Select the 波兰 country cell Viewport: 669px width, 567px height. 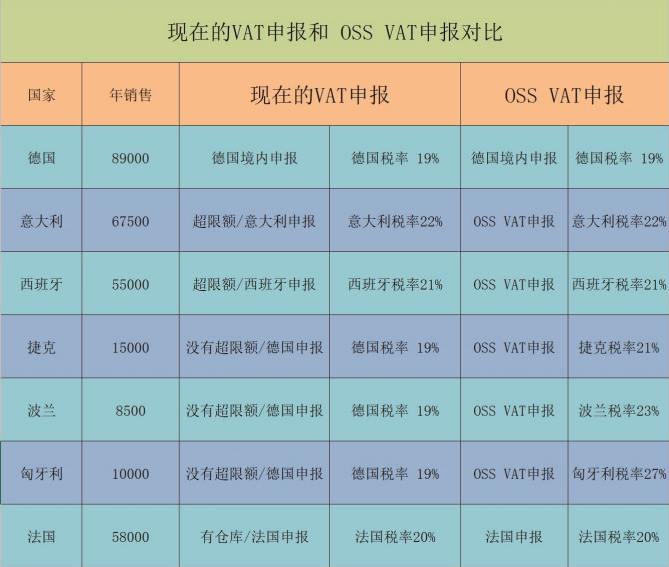(41, 410)
